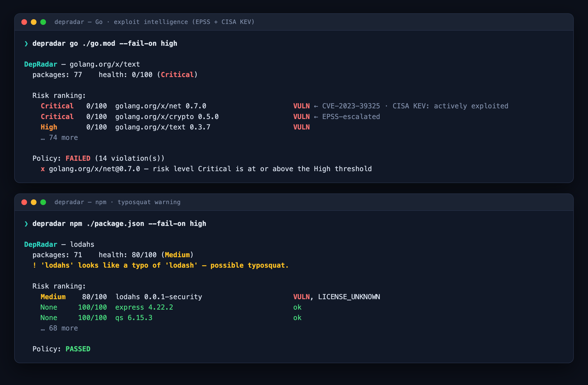Click the command 'depradar npm ./package.json --fail-on high'

119,224
